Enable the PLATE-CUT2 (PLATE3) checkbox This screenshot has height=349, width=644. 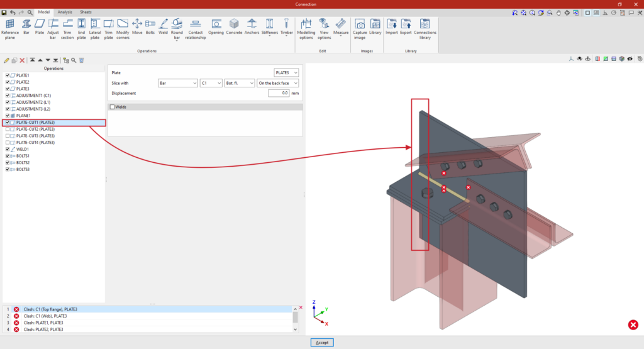pos(8,129)
